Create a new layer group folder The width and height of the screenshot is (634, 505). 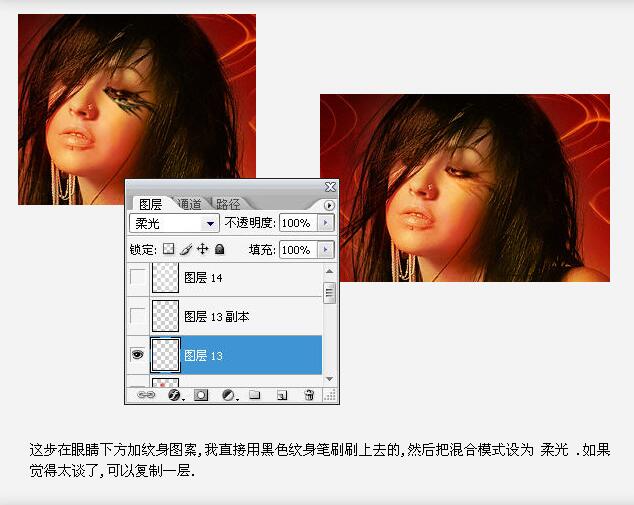coord(255,395)
